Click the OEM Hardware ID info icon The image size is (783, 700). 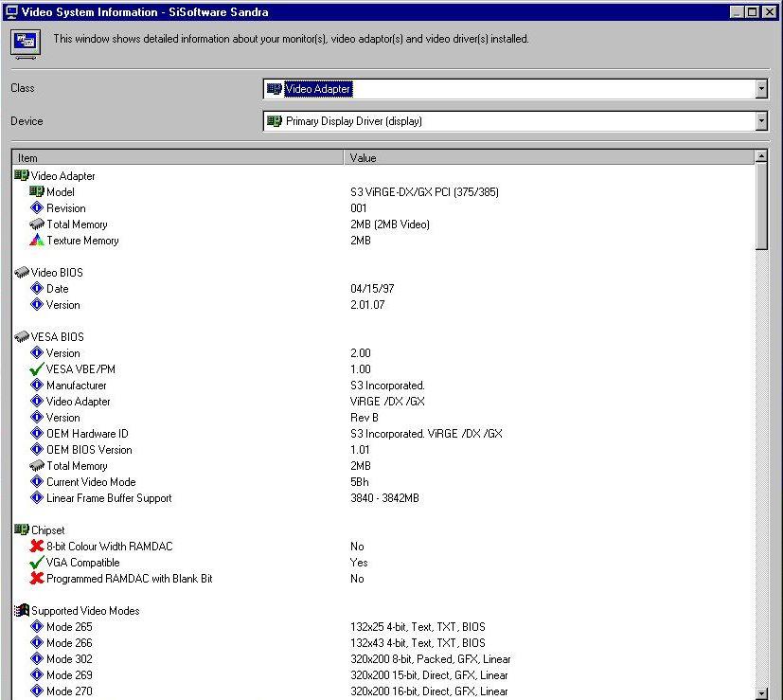(37, 433)
